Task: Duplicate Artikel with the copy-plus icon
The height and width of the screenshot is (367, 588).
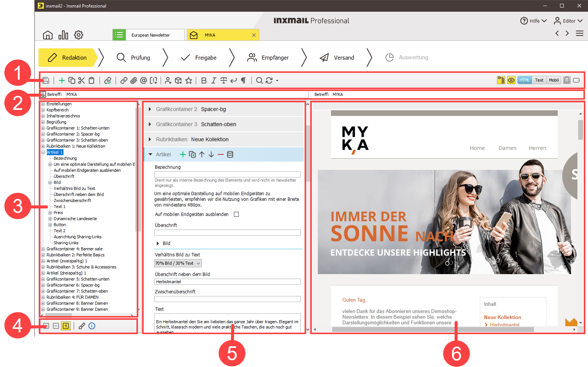Action: tap(192, 154)
